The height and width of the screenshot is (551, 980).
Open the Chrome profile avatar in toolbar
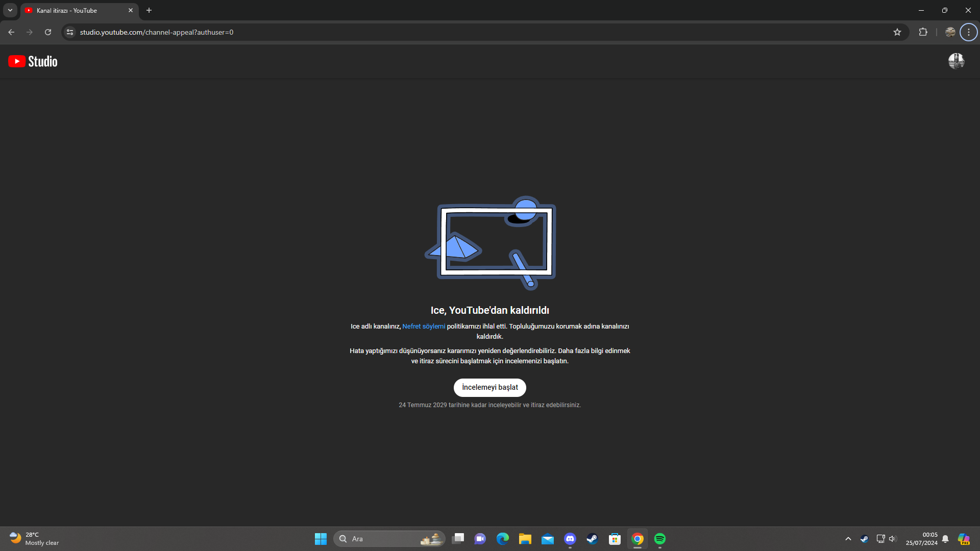tap(950, 32)
